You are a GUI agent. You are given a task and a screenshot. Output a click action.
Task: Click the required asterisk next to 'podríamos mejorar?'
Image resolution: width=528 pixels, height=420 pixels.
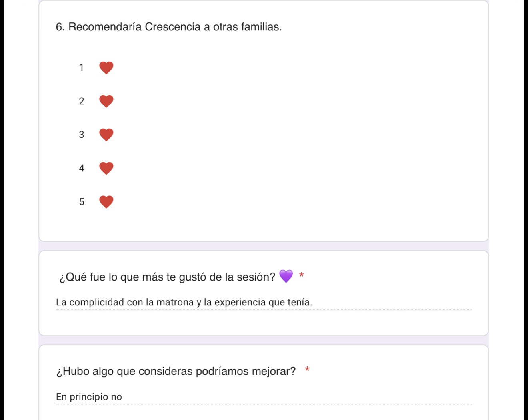pyautogui.click(x=307, y=369)
